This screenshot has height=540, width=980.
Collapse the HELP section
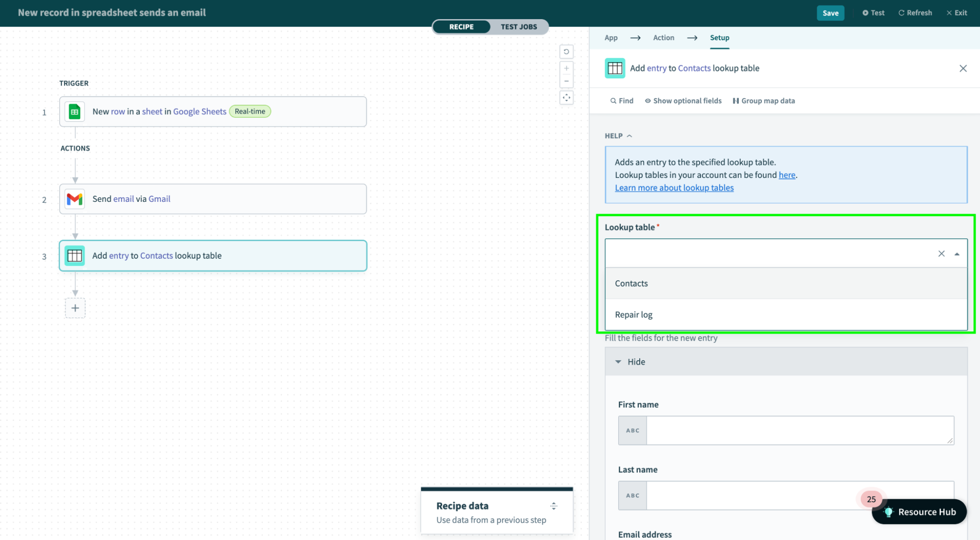click(x=618, y=136)
